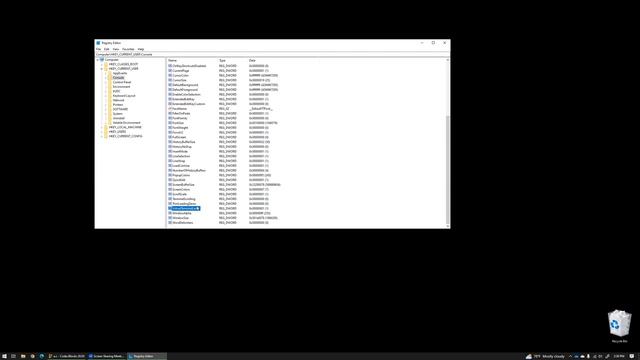Click the scrollbar down arrow
The width and height of the screenshot is (640, 360).
(448, 226)
